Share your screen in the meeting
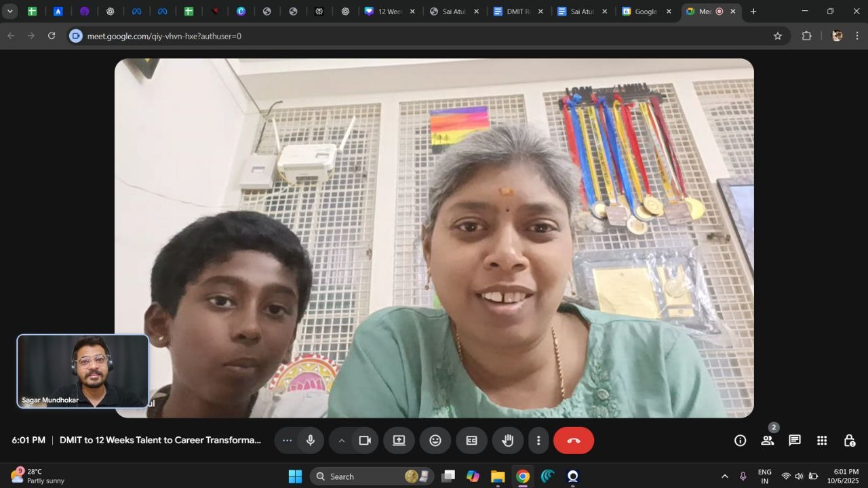The height and width of the screenshot is (488, 868). click(399, 441)
